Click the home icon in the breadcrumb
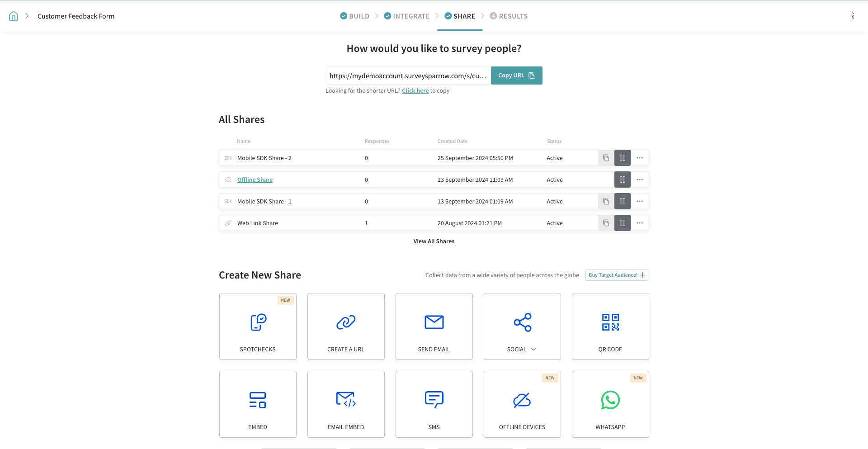Screen dimensions: 868x449 point(14,16)
